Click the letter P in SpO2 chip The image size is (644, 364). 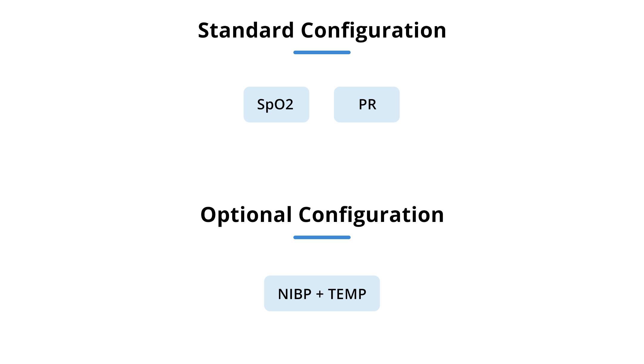[270, 106]
